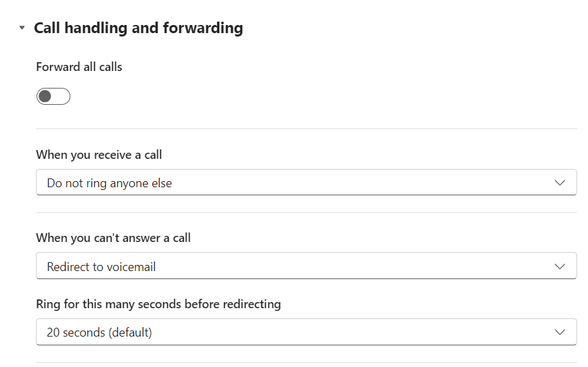Open the 'When you can't answer a call' dropdown
The image size is (588, 367).
(x=306, y=266)
